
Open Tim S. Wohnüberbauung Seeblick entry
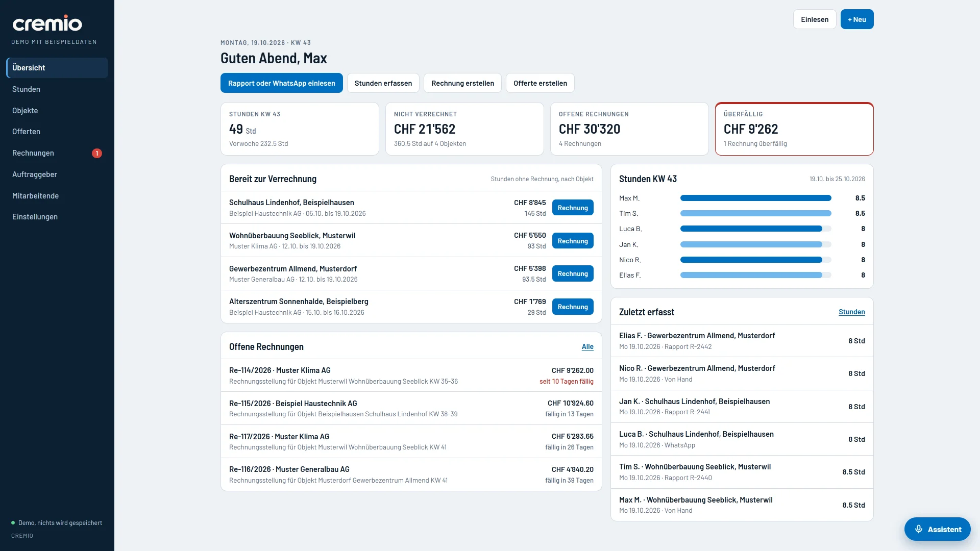742,472
